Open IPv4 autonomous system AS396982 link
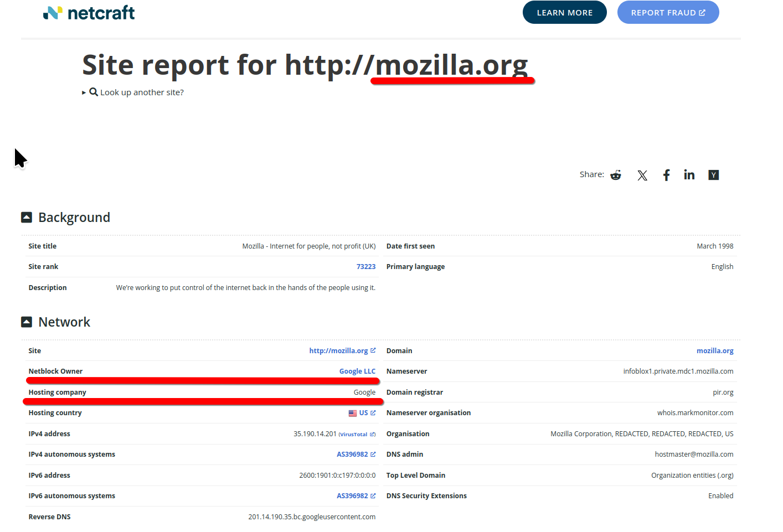This screenshot has width=783, height=532. pyautogui.click(x=352, y=454)
